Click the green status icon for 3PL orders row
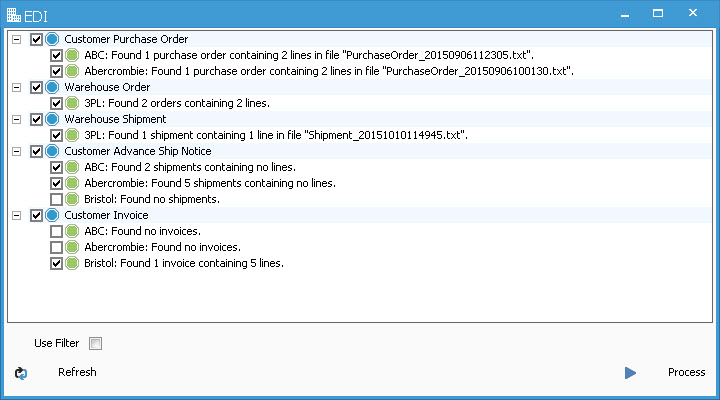720x400 pixels. [x=72, y=103]
